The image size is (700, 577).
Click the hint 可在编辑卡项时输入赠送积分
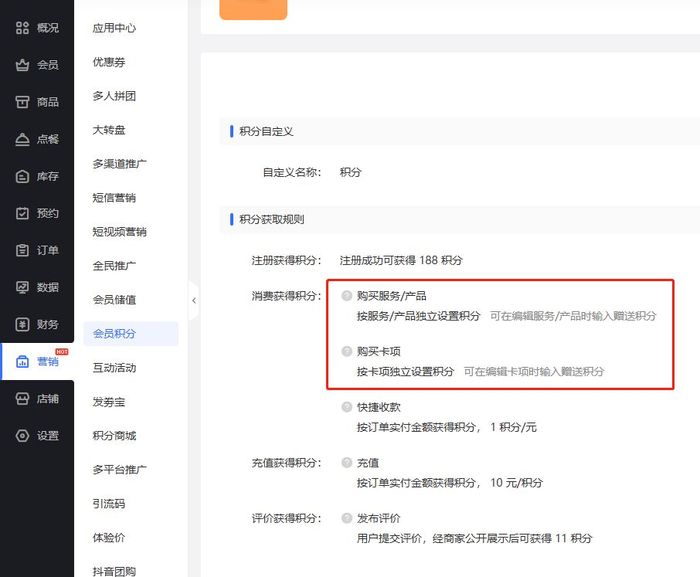tap(534, 372)
